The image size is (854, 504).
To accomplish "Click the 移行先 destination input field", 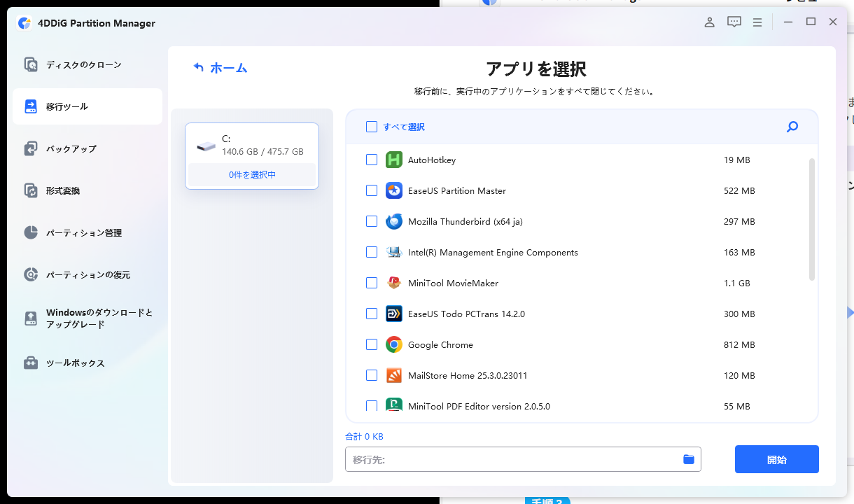I will tap(523, 459).
